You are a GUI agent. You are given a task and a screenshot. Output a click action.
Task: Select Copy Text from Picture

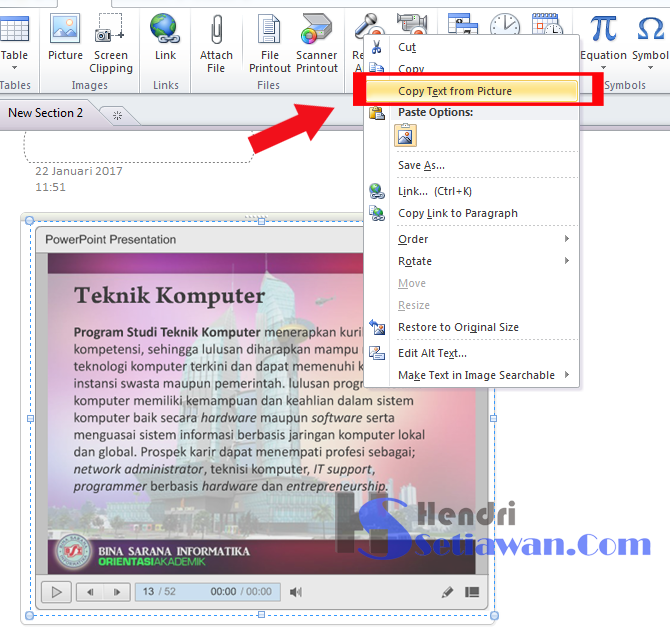(x=472, y=91)
